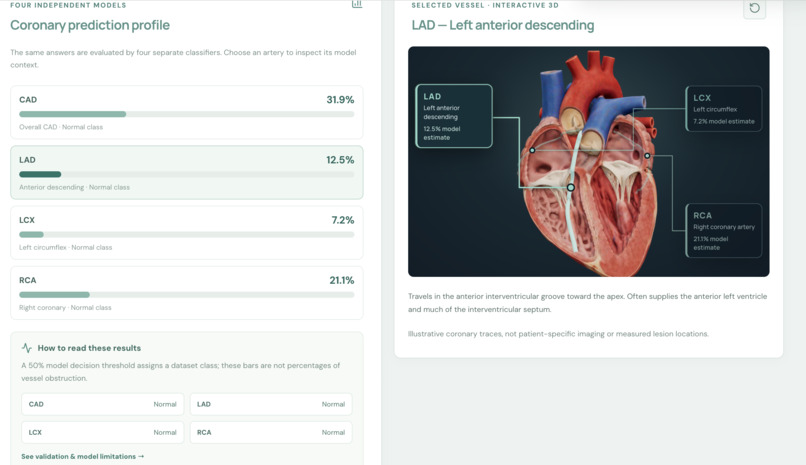806x465 pixels.
Task: Click the LAD hotspot marker on the heart
Action: (x=571, y=188)
